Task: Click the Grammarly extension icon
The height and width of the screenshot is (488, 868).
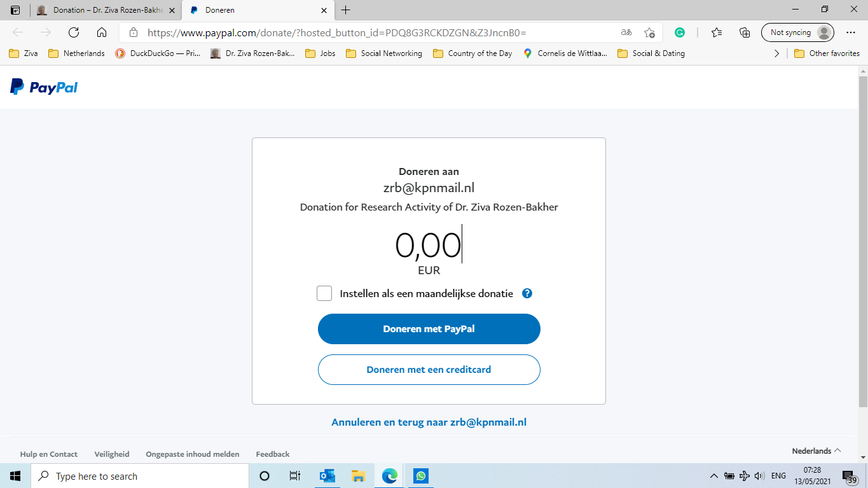Action: point(680,32)
